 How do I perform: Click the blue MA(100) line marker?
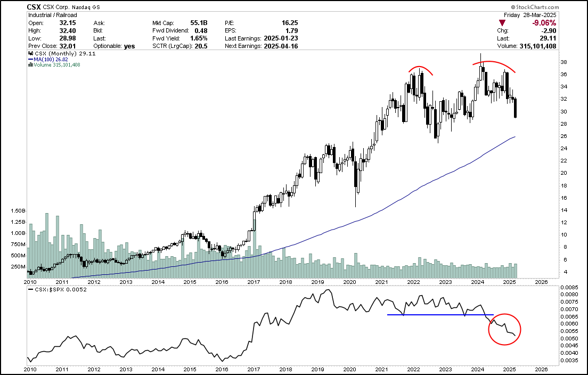31,59
